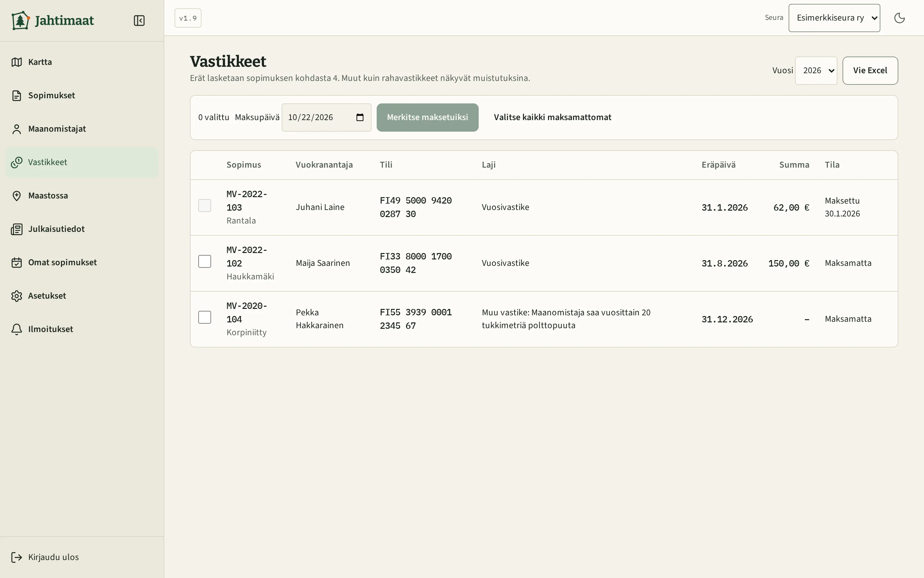Click the Maksettu 30.1.2026 status
The image size is (924, 578).
tap(842, 207)
